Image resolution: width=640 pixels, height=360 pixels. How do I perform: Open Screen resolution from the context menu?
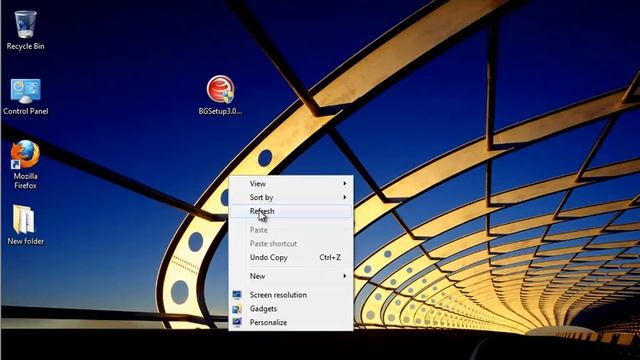[x=291, y=295]
